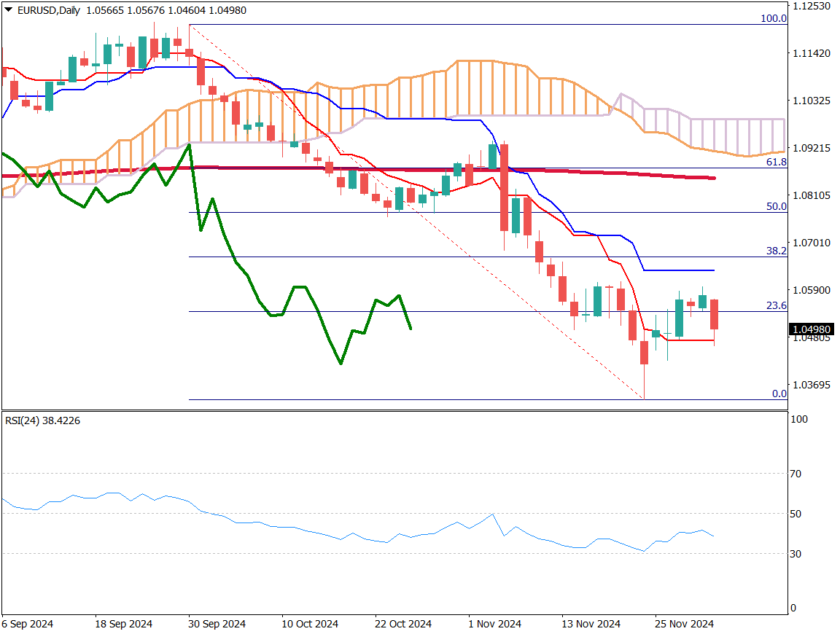
Task: Click the last red candlestick on chart
Action: 714,314
